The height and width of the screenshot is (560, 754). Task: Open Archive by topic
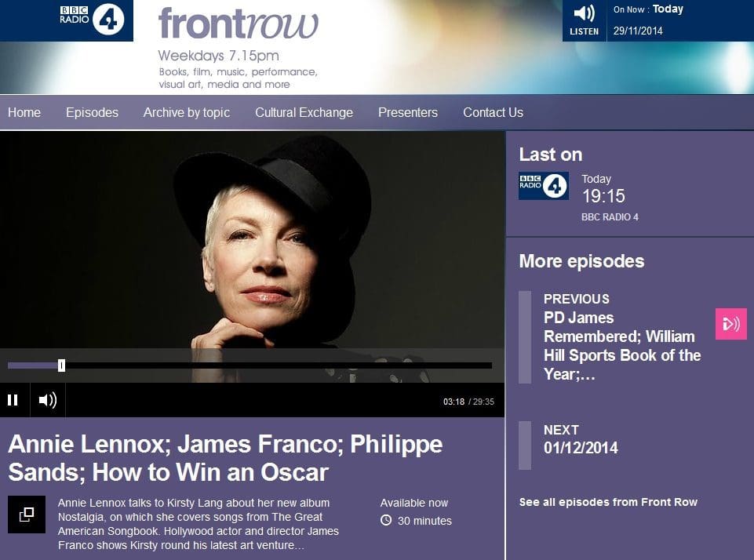pyautogui.click(x=187, y=112)
